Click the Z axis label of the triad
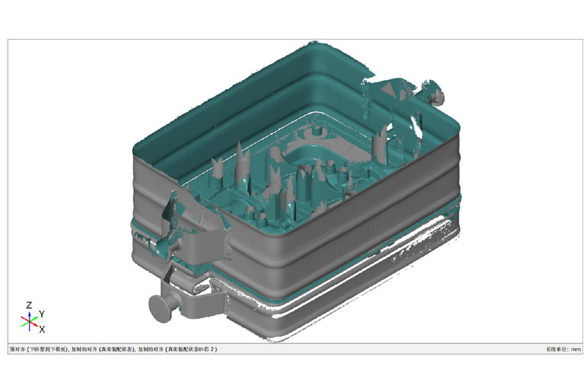This screenshot has height=392, width=588. point(29,305)
